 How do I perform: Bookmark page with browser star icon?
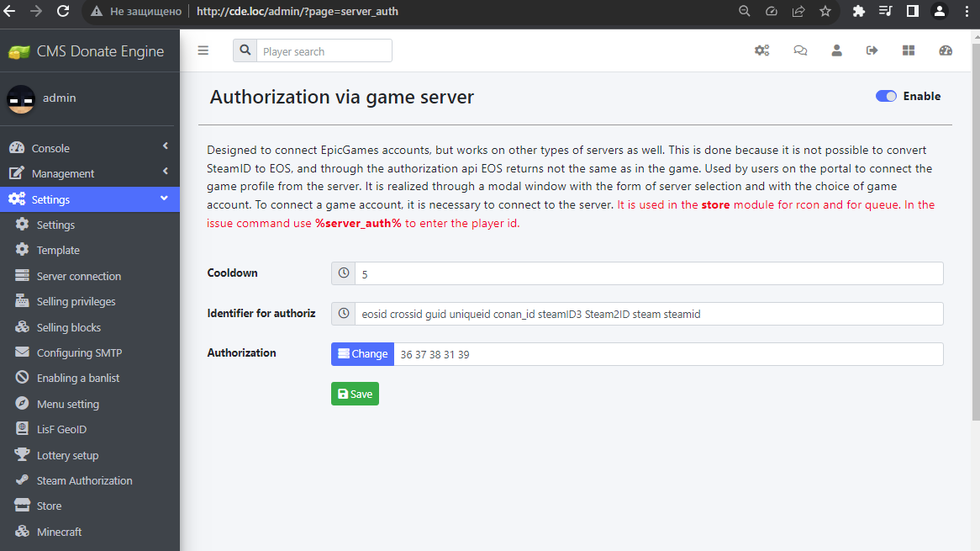click(x=825, y=12)
